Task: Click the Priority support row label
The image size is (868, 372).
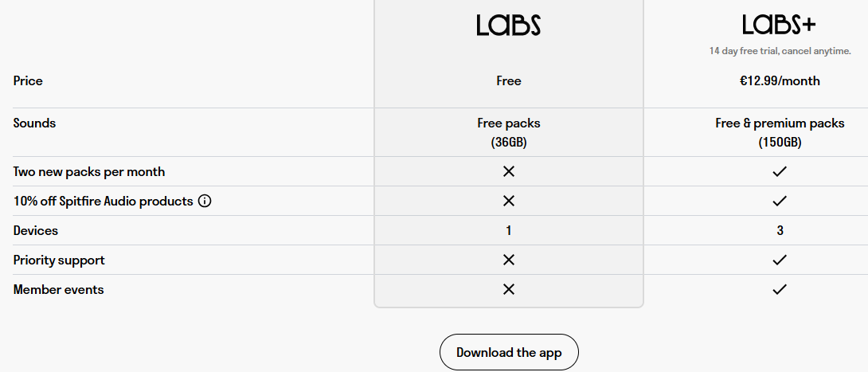Action: [59, 260]
